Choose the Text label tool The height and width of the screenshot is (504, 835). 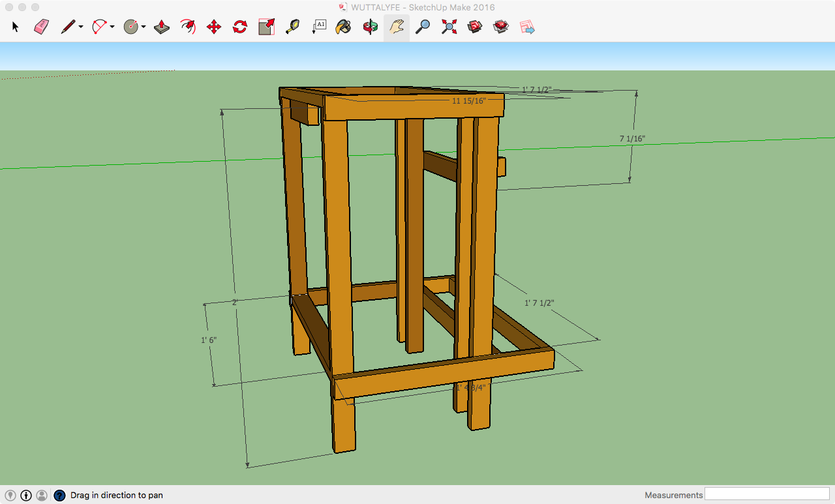point(318,27)
